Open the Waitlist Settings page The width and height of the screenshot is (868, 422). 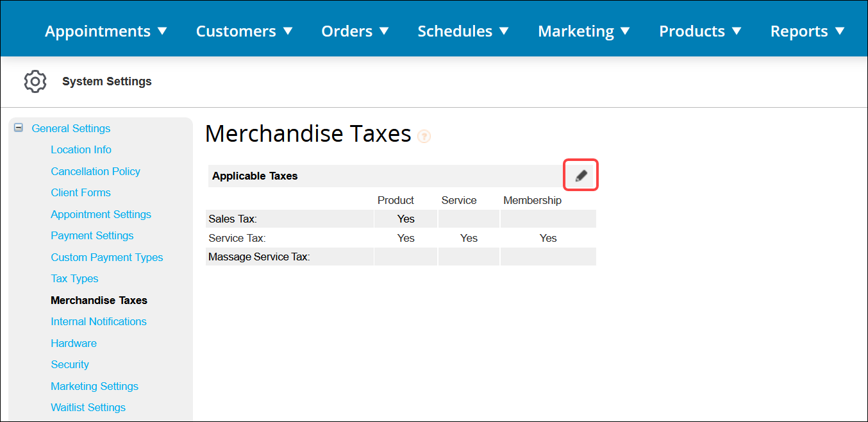pos(88,407)
